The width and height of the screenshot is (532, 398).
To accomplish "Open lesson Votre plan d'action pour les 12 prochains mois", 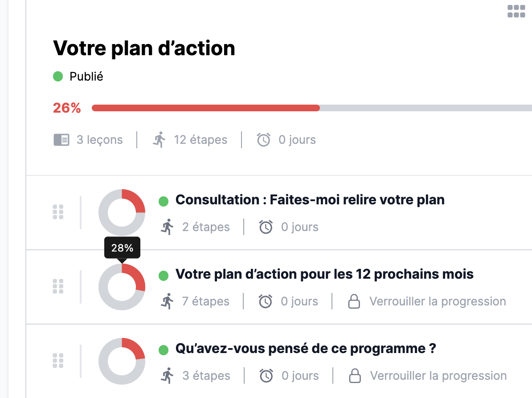I will click(324, 274).
